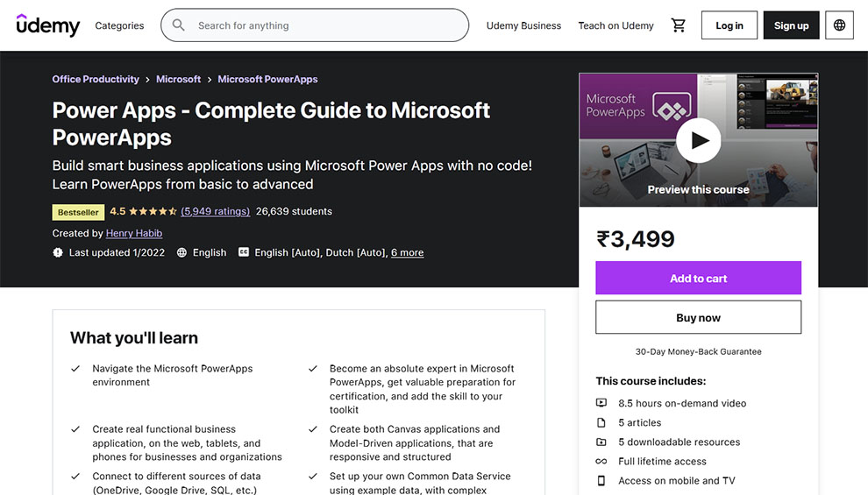Open instructor Henry Habib profile
The width and height of the screenshot is (868, 495).
pyautogui.click(x=134, y=233)
